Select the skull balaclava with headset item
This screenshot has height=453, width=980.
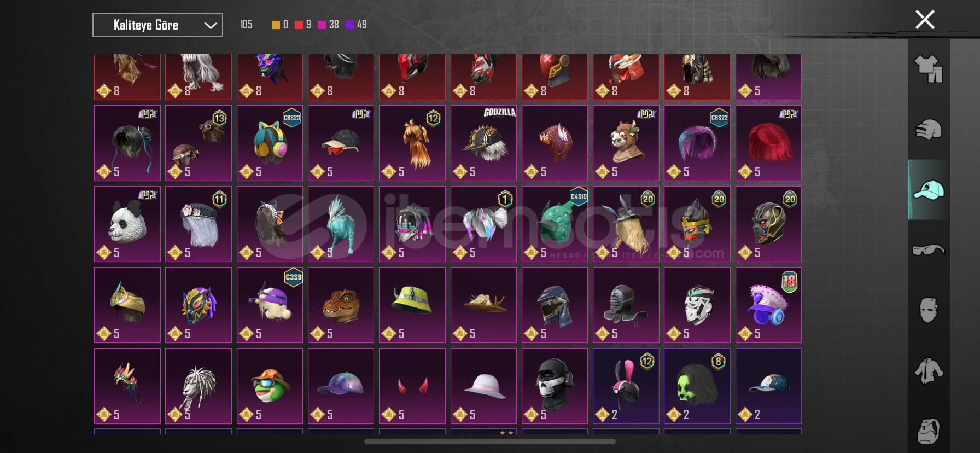(555, 386)
